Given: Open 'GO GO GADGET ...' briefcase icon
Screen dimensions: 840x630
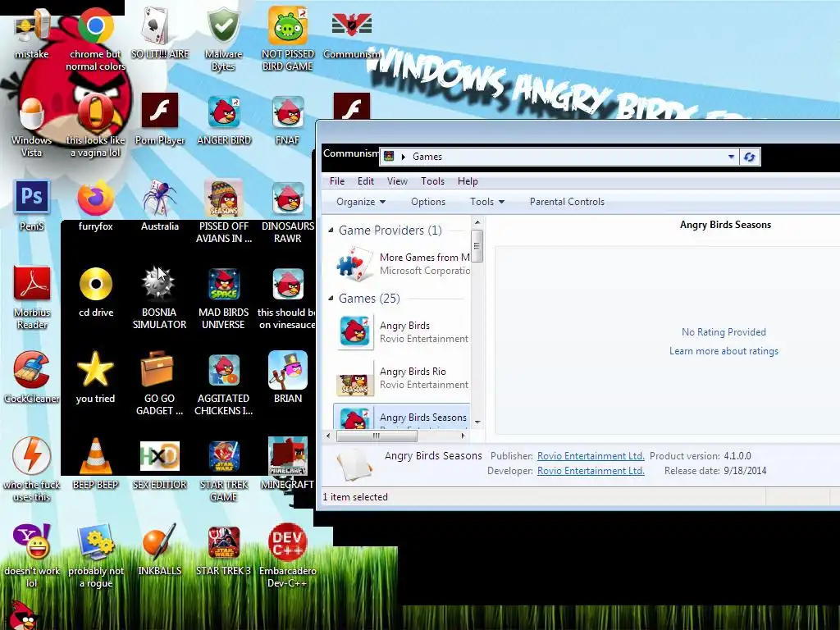Looking at the screenshot, I should point(160,383).
